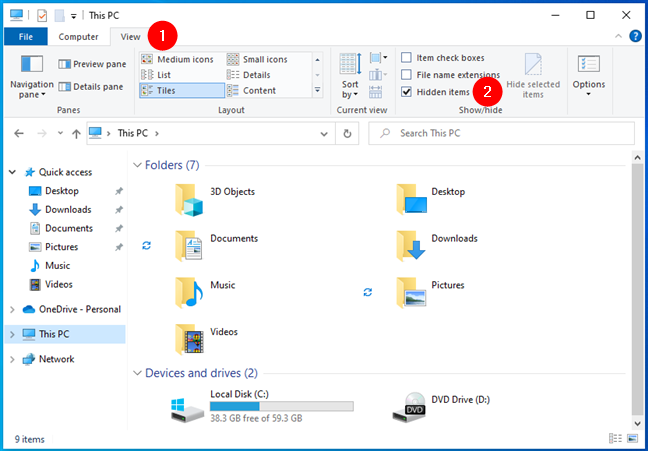Collapse the Folders (7) group

pyautogui.click(x=137, y=165)
